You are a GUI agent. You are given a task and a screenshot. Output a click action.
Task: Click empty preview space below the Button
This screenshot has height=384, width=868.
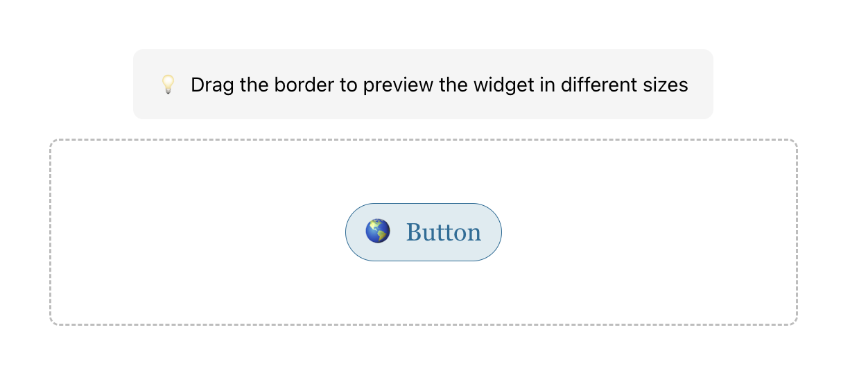(x=424, y=295)
